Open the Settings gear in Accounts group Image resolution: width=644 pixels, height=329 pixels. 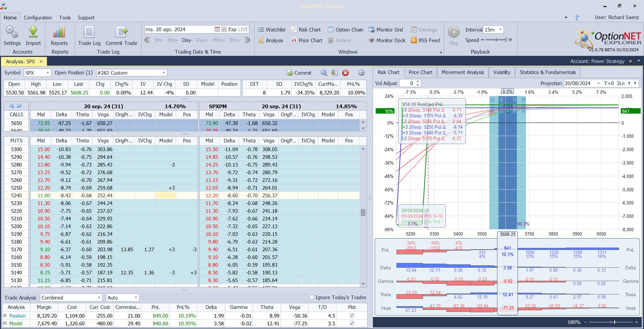[12, 32]
